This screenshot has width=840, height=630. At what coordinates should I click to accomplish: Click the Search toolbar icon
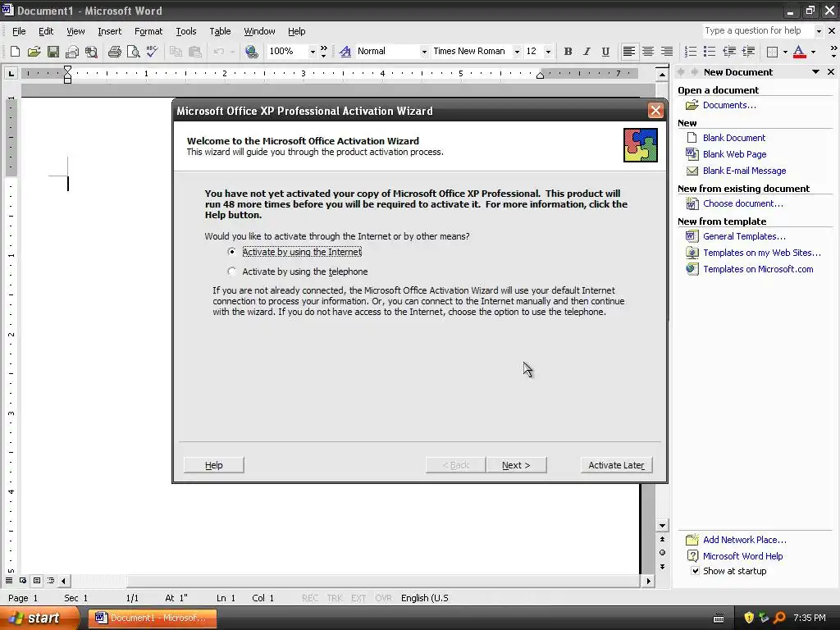pos(92,52)
